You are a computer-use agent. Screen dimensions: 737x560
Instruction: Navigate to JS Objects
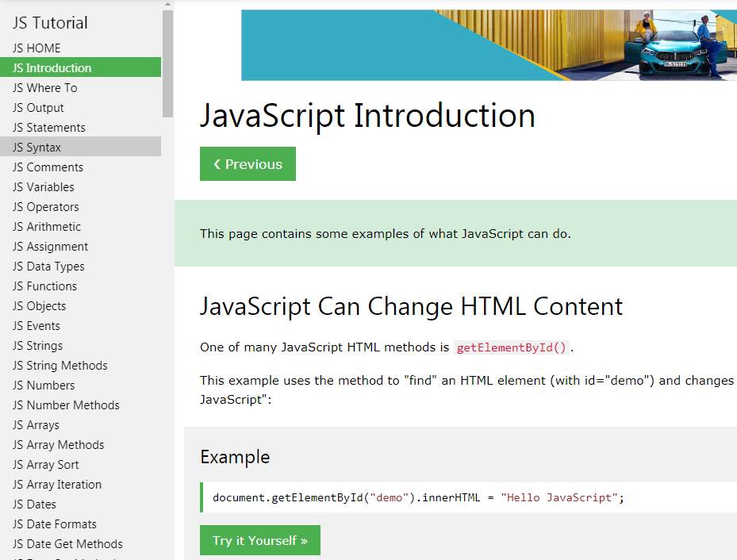pos(39,306)
